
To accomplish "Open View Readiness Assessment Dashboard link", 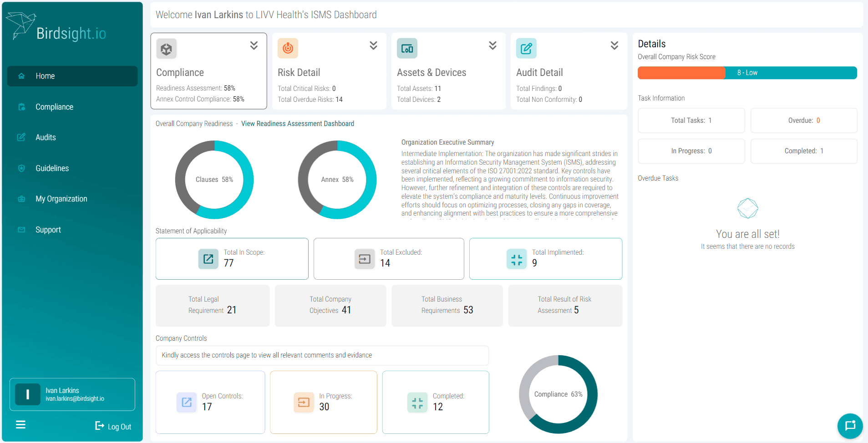I will click(298, 124).
